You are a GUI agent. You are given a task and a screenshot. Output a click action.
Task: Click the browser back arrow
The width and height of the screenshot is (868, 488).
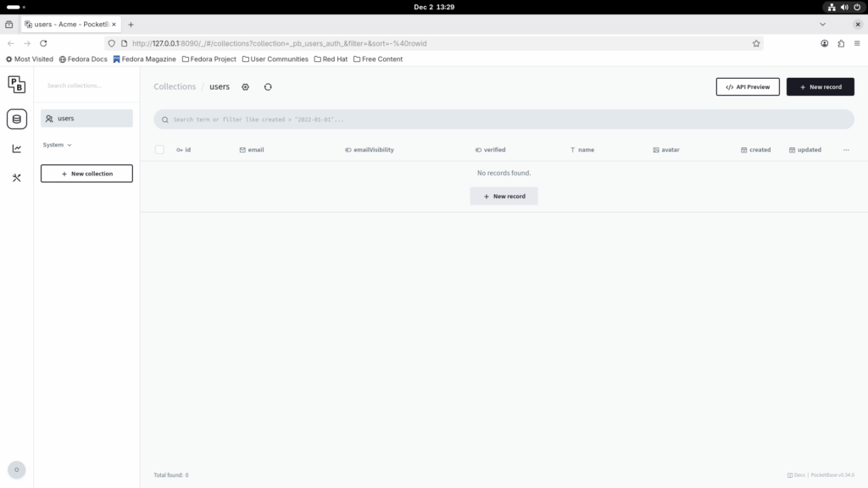pyautogui.click(x=11, y=43)
